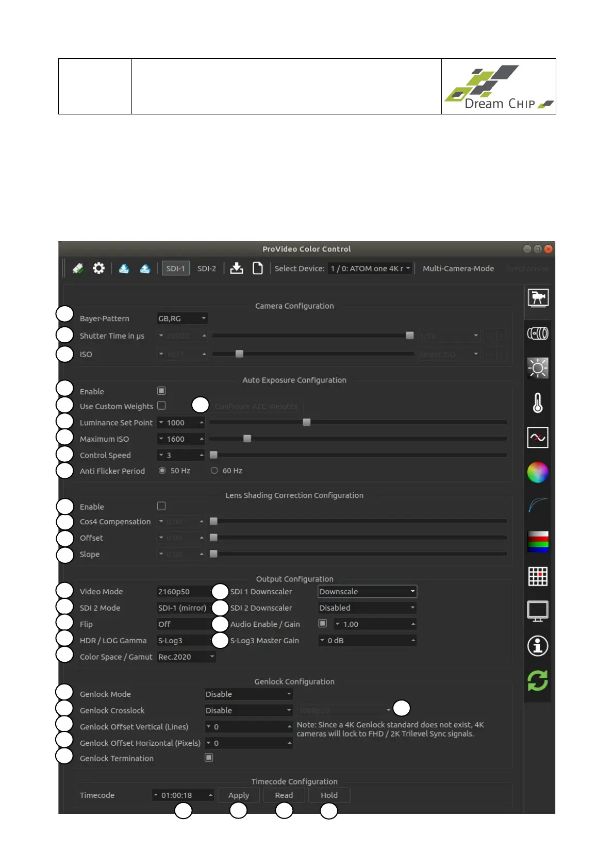Open the color wheel sidebar icon
614x868 pixels.
pos(538,472)
